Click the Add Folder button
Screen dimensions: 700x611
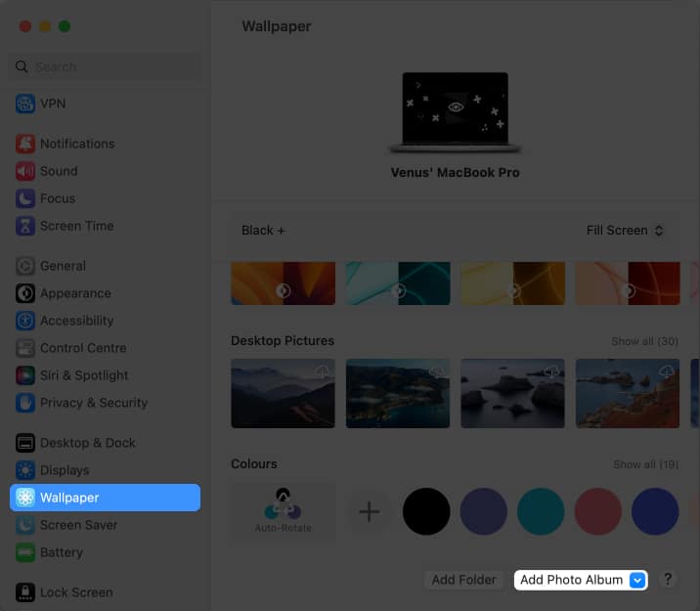coord(463,580)
